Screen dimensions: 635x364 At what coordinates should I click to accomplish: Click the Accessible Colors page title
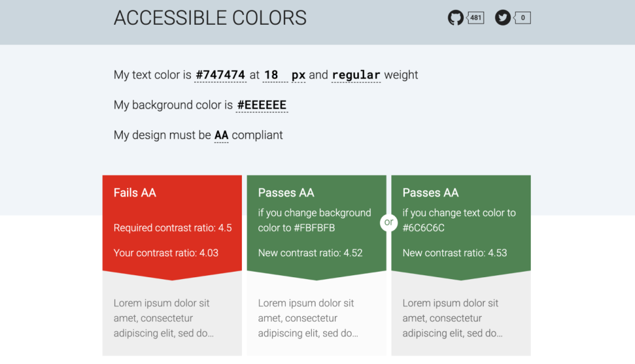pyautogui.click(x=210, y=18)
